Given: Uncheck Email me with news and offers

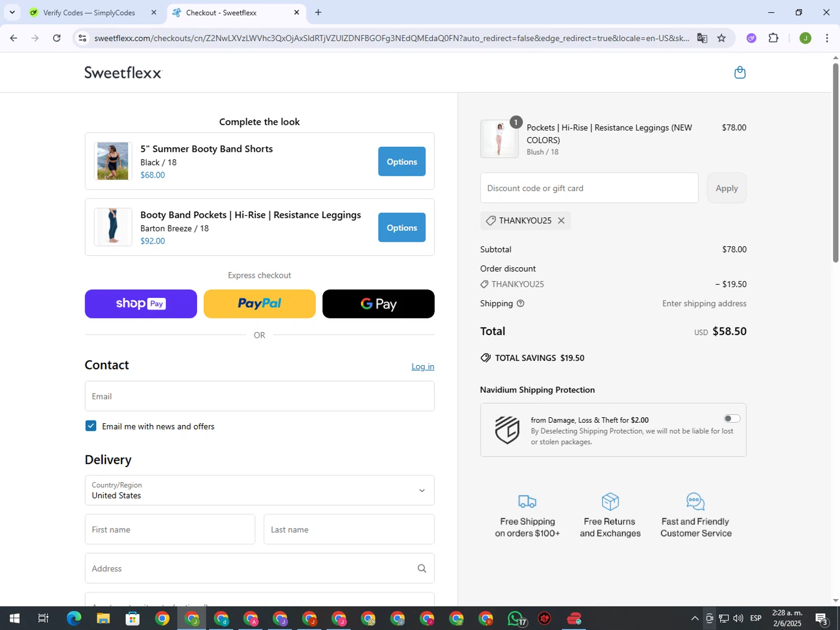Looking at the screenshot, I should tap(91, 426).
